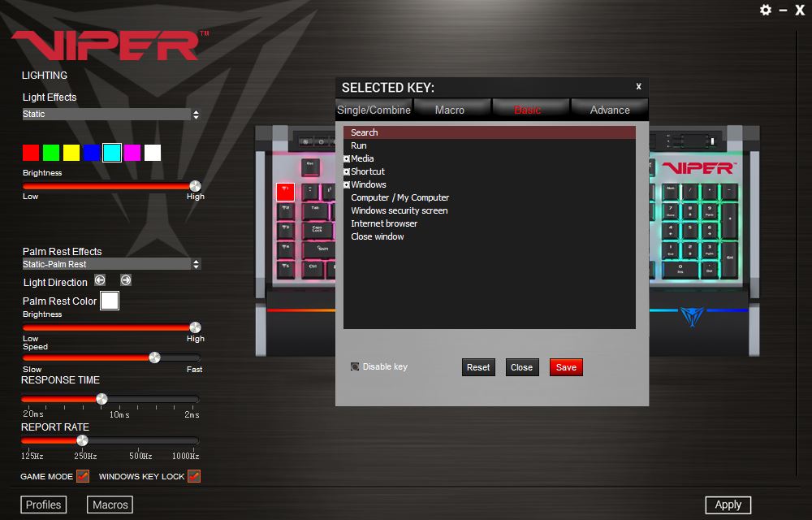Select Internet browser in the list
The width and height of the screenshot is (812, 520).
pyautogui.click(x=384, y=223)
